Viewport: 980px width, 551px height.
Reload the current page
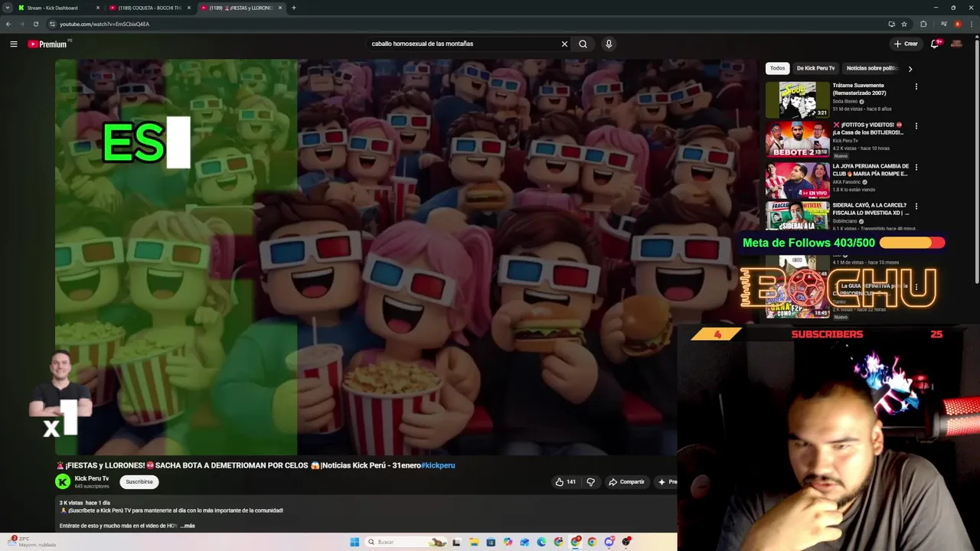coord(35,24)
